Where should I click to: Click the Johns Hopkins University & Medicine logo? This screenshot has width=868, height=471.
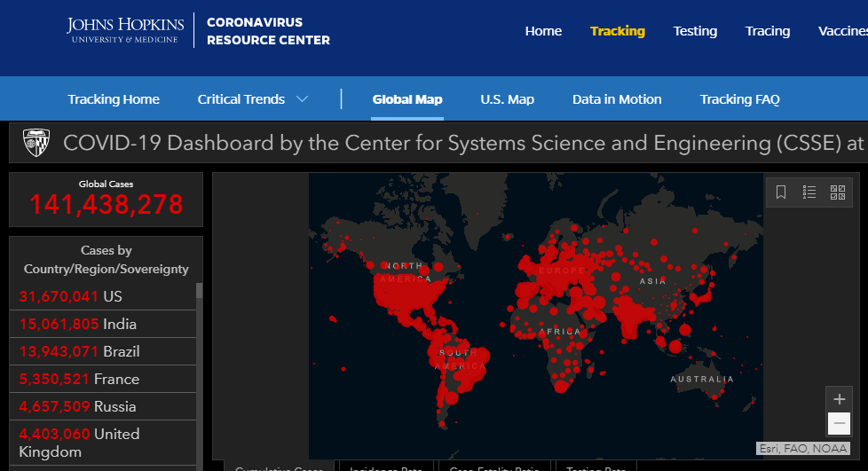[125, 29]
